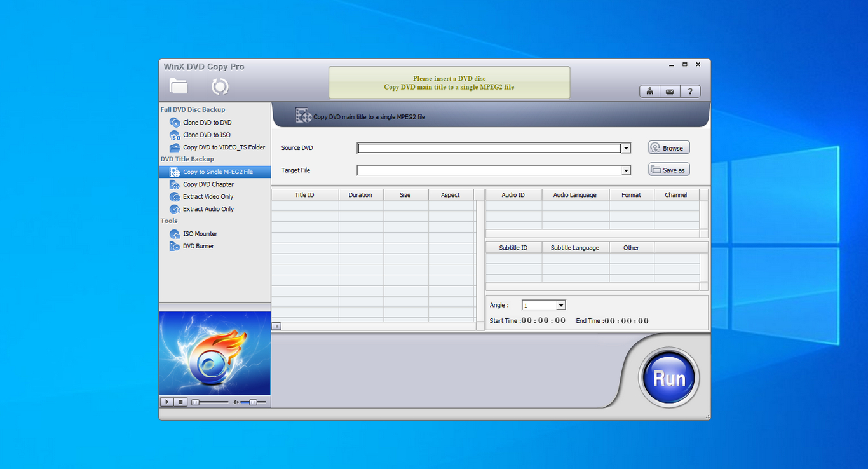The image size is (868, 469).
Task: Open the ISO Mounter tool
Action: click(200, 234)
